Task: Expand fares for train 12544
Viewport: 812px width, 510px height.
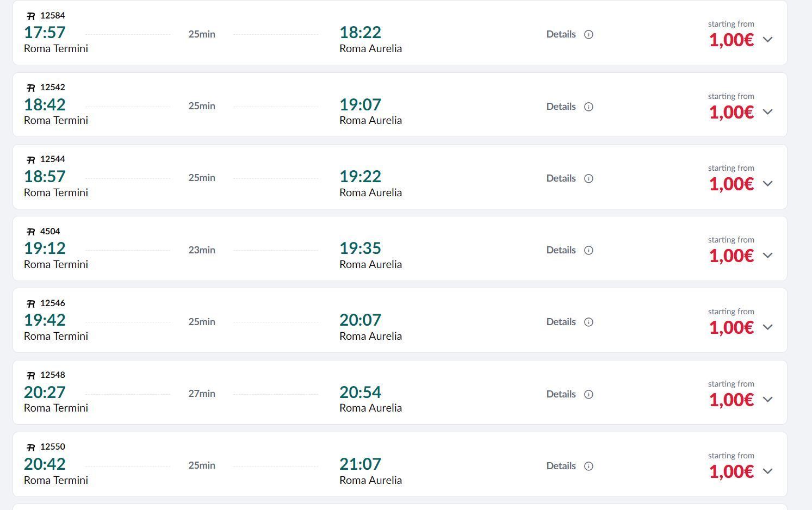Action: point(767,183)
